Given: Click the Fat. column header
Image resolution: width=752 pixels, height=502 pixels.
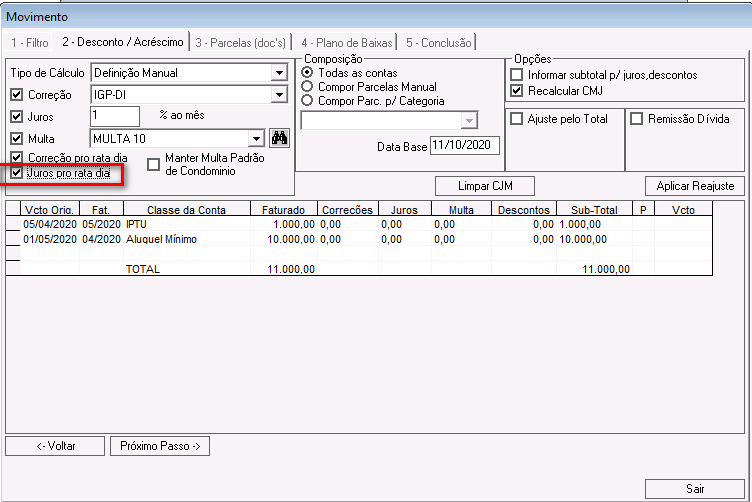Looking at the screenshot, I should pyautogui.click(x=101, y=210).
